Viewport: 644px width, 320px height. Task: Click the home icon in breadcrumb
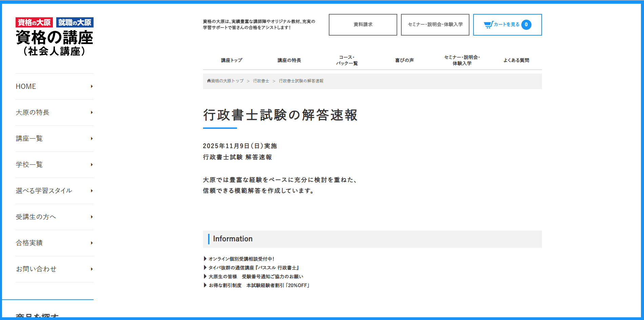[209, 81]
